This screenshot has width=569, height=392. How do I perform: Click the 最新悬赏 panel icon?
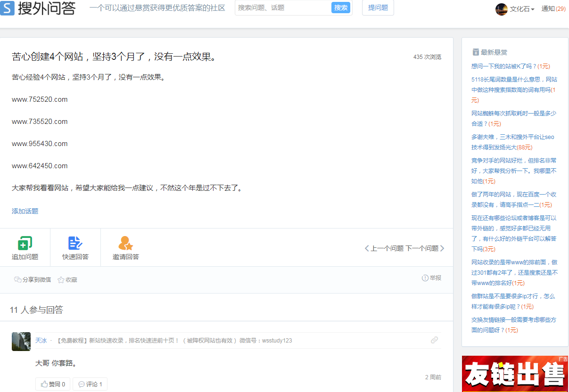(475, 52)
